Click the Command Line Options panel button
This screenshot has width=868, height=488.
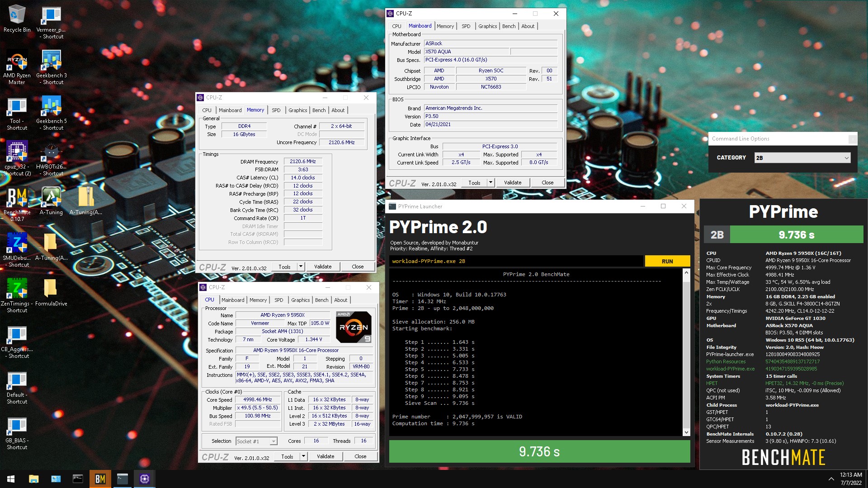(853, 139)
